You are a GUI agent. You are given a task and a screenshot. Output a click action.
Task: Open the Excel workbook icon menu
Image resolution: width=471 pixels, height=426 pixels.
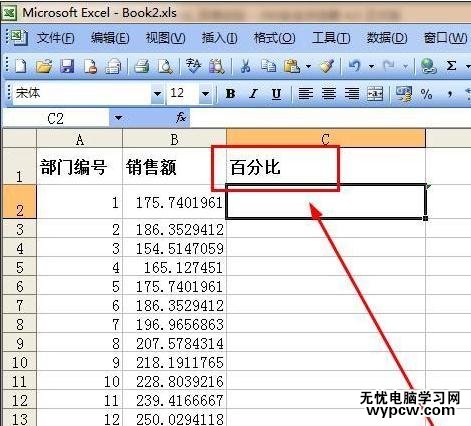coord(19,37)
